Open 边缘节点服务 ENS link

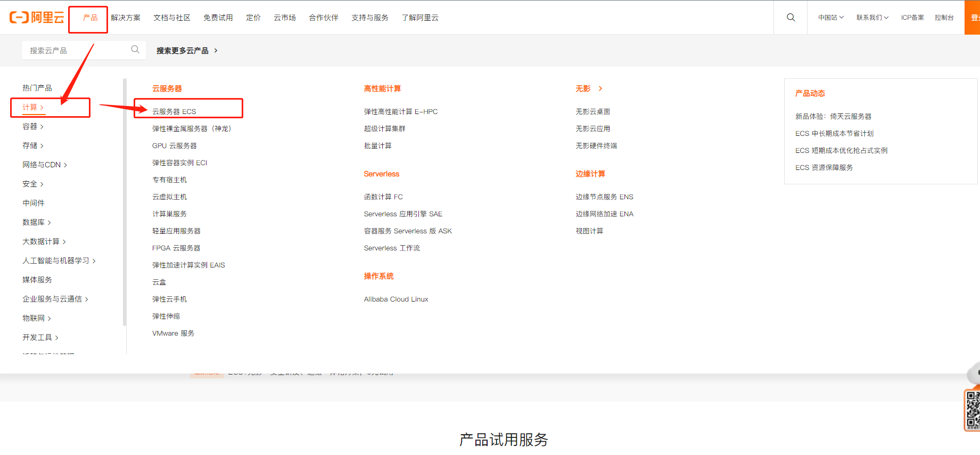click(x=605, y=197)
